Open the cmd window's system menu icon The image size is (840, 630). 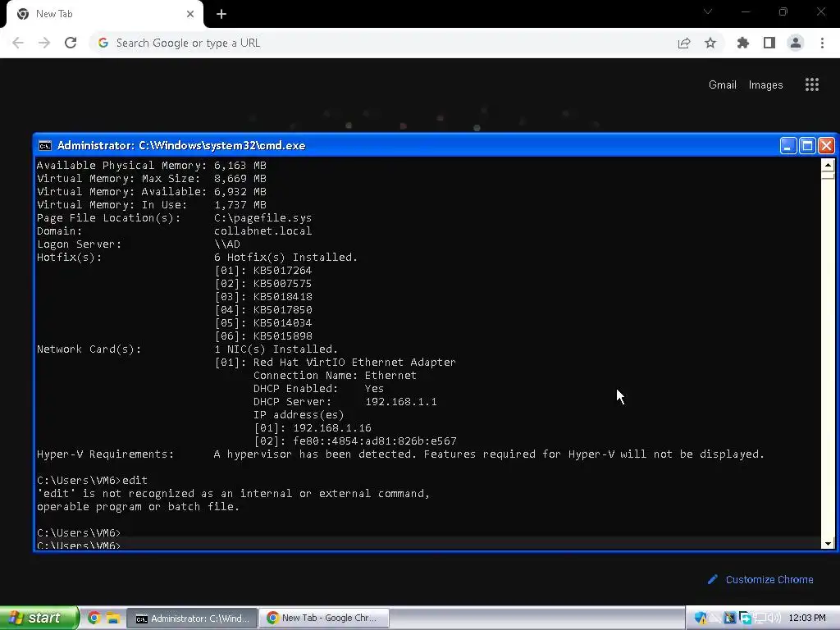[45, 146]
